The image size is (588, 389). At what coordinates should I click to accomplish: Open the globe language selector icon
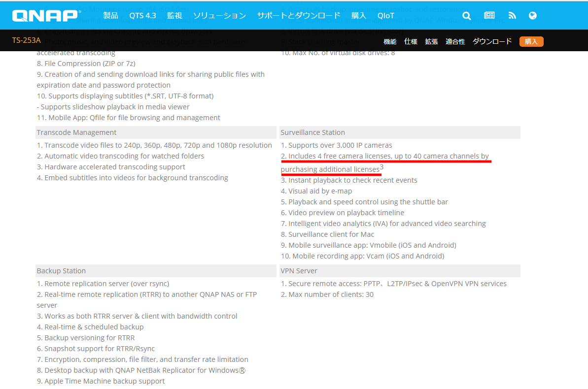pos(532,15)
